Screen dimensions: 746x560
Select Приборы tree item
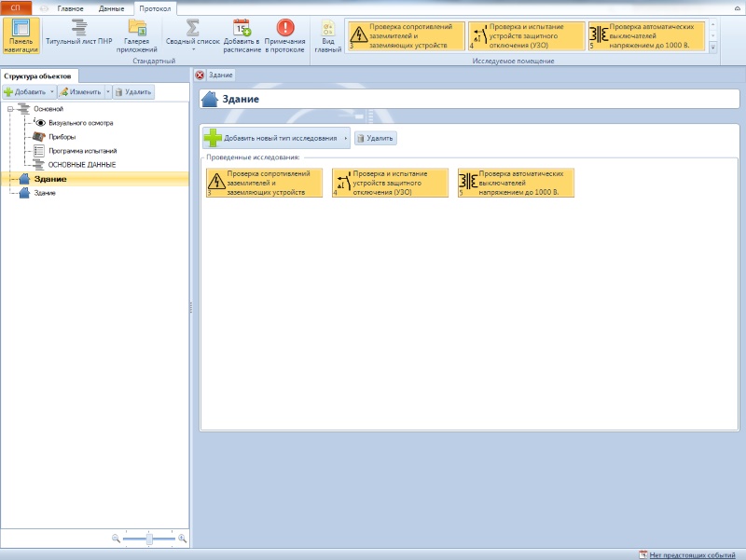[62, 137]
